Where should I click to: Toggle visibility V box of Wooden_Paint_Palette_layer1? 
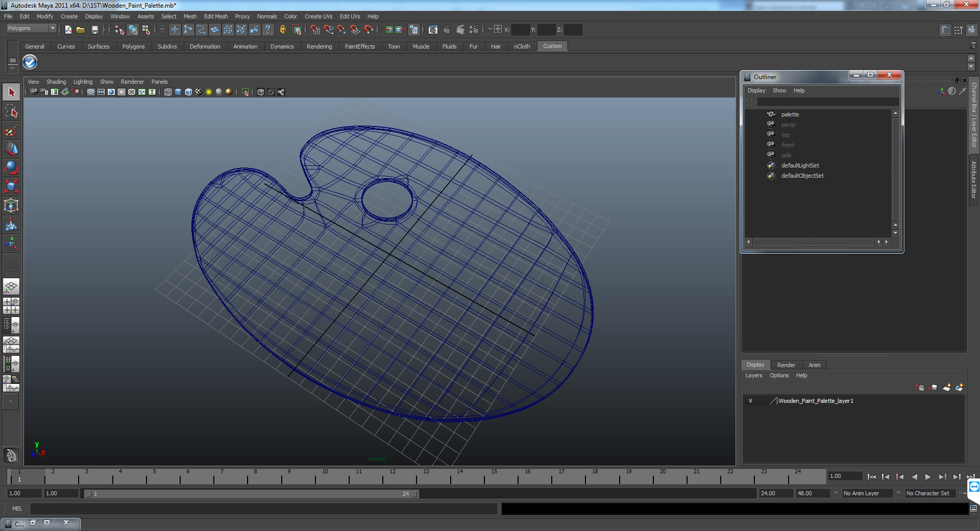click(750, 401)
